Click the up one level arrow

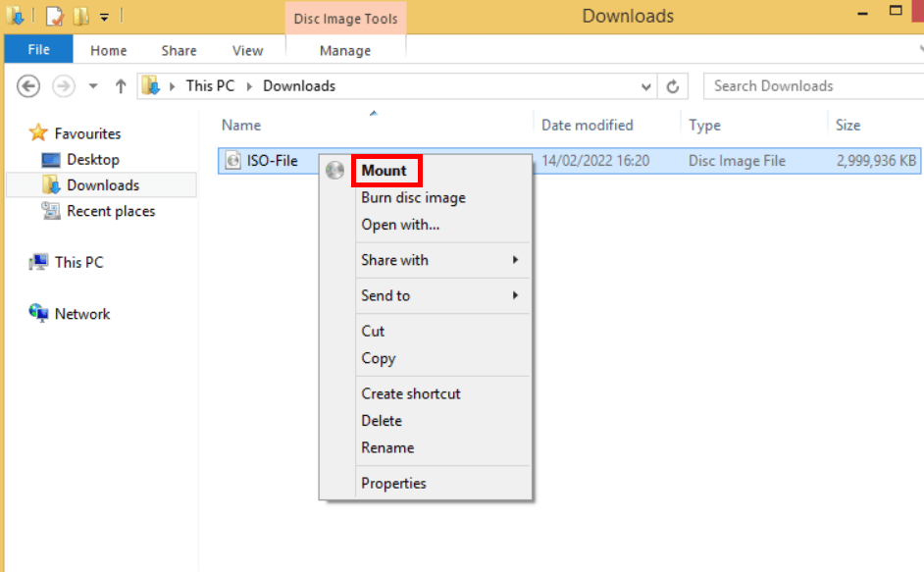(120, 85)
